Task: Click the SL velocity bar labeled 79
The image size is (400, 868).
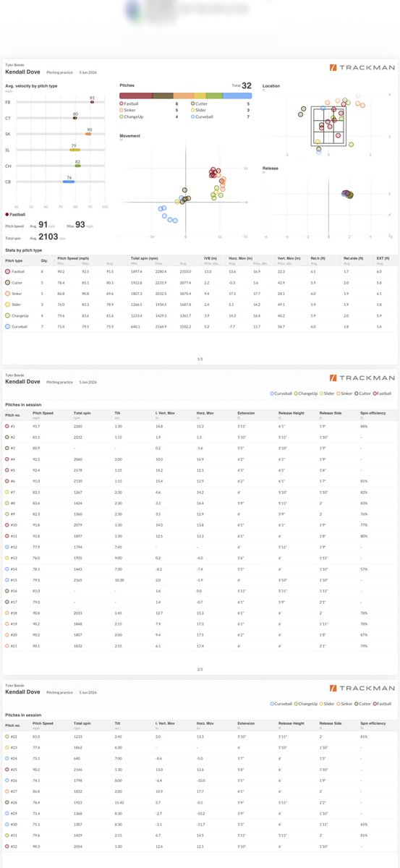Action: pyautogui.click(x=74, y=150)
